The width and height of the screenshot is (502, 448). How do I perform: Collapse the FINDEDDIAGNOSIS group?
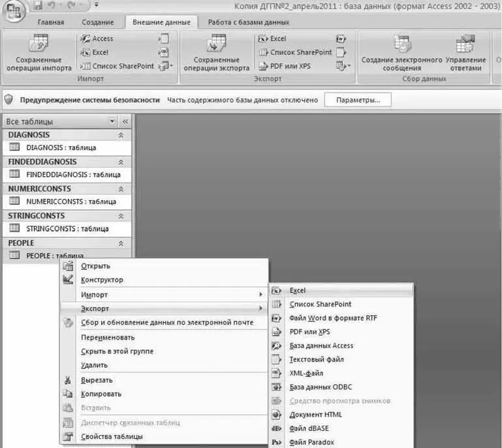point(121,162)
